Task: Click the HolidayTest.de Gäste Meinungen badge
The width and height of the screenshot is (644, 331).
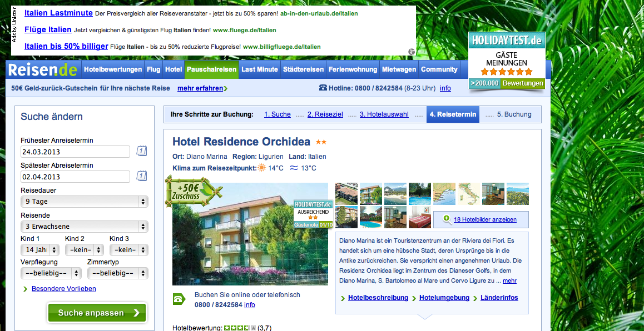Action: tap(506, 61)
